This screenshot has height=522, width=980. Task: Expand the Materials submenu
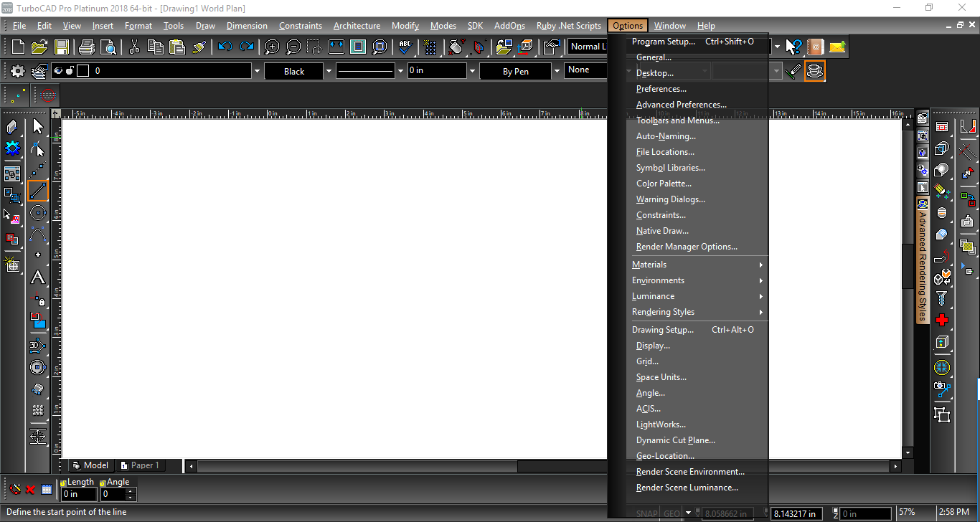pos(697,265)
